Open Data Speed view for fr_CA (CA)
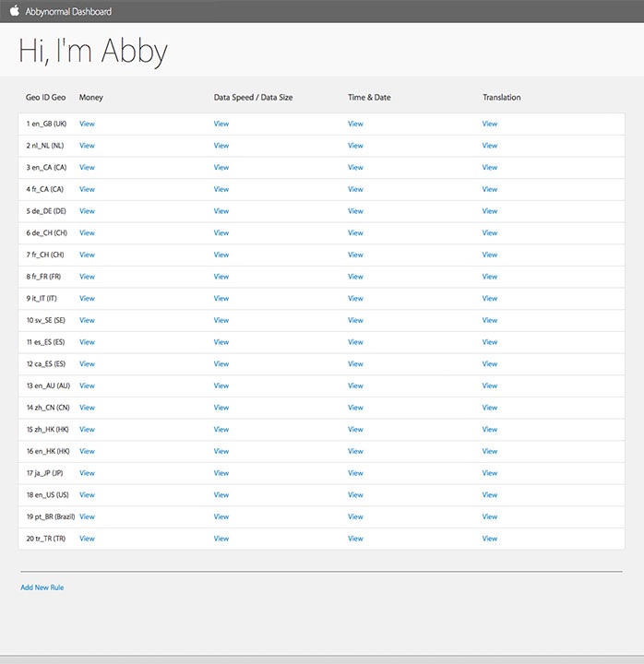The width and height of the screenshot is (644, 664). coord(221,189)
